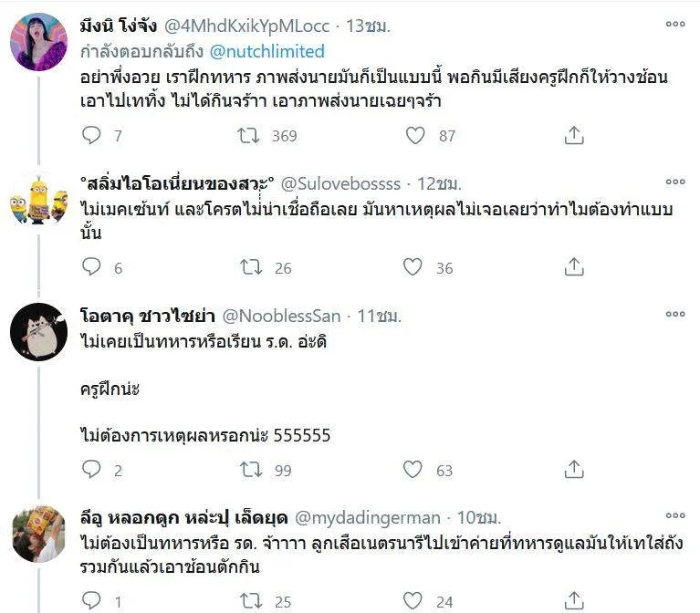Open more options on @Sulovebossss tweet
The width and height of the screenshot is (700, 613).
[x=674, y=182]
